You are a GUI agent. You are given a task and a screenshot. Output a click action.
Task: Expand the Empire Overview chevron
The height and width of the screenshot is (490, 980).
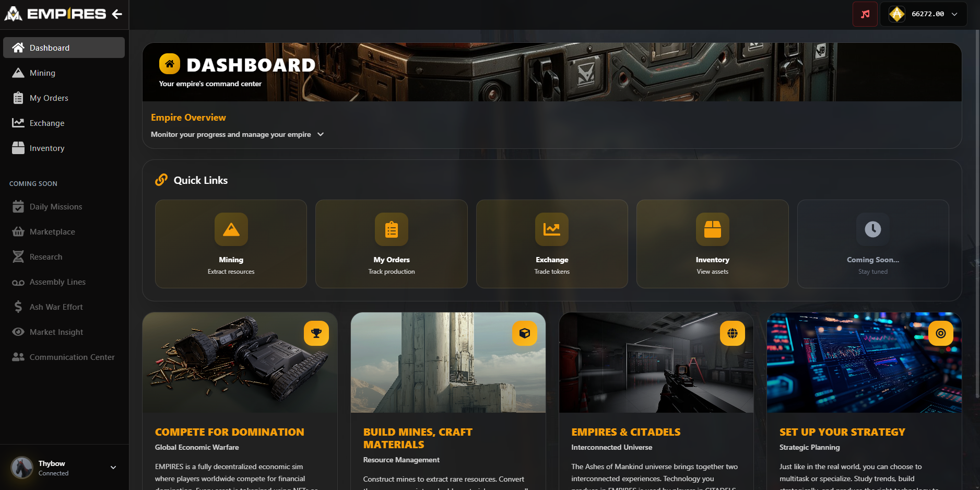point(321,134)
